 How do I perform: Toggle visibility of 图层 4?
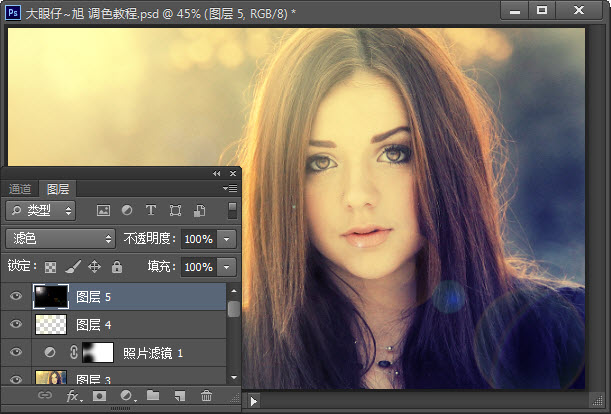[x=15, y=324]
